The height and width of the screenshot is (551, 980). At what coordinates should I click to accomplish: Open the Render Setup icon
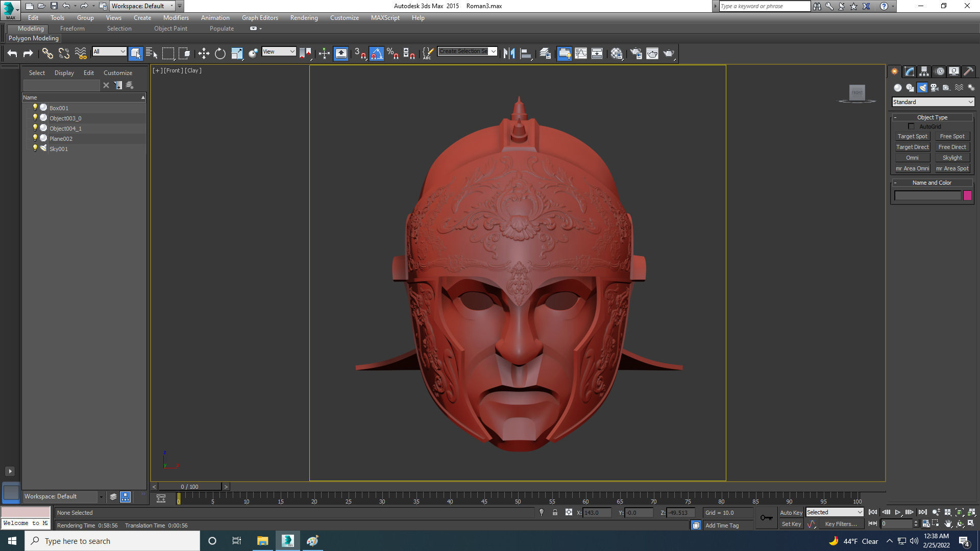(x=636, y=53)
